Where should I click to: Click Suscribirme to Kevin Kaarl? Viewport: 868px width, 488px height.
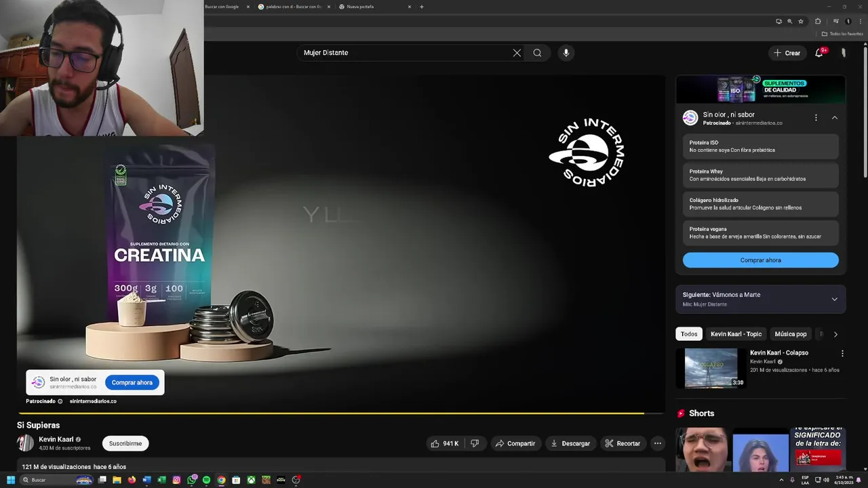(x=125, y=443)
